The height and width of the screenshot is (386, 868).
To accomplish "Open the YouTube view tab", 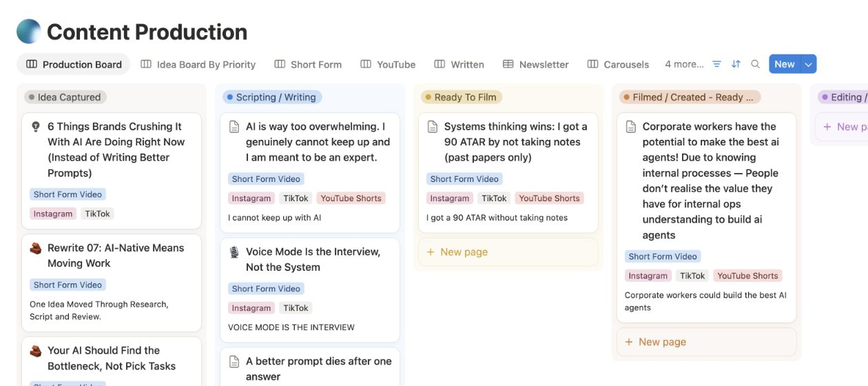I will click(389, 64).
